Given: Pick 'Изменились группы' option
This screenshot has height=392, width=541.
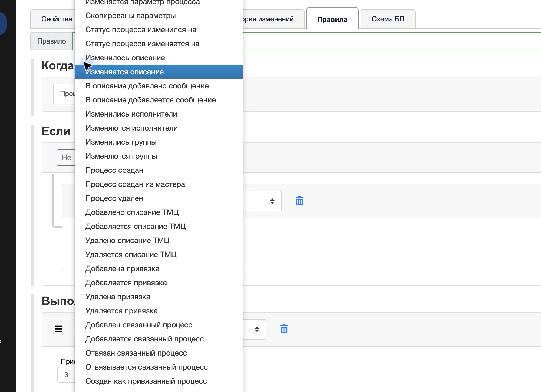Looking at the screenshot, I should (159, 142).
